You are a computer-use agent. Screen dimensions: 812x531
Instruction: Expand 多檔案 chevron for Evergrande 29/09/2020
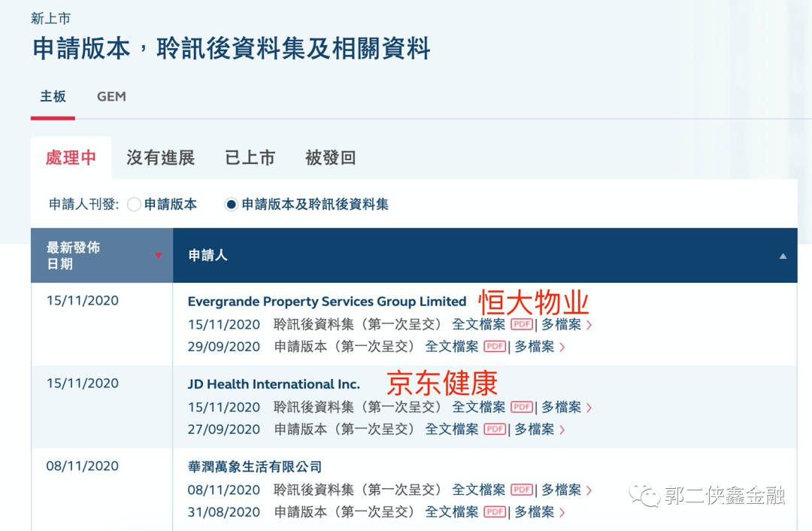point(562,347)
